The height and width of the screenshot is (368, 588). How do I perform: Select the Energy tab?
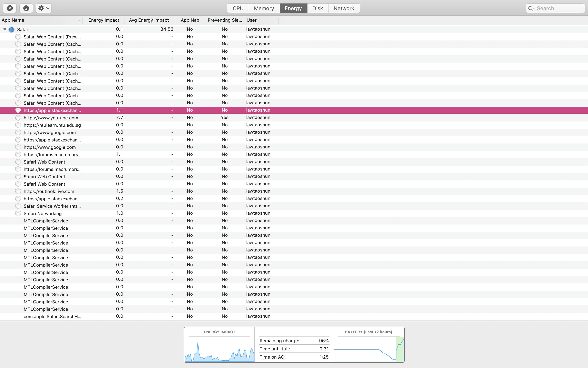pos(293,8)
